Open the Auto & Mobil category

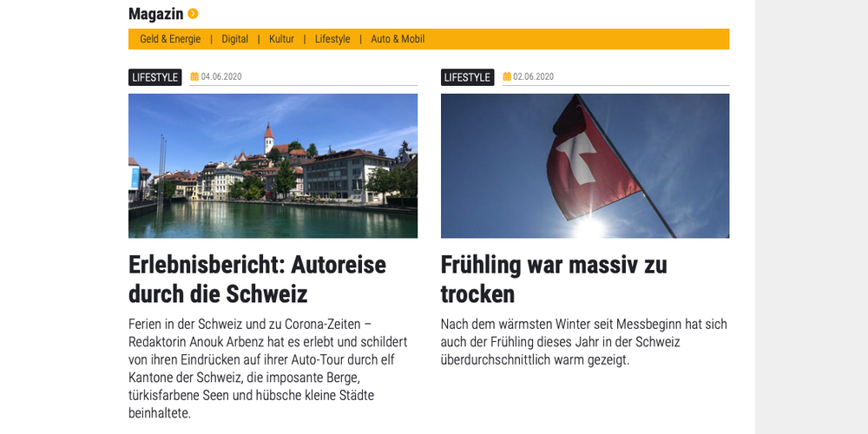398,39
